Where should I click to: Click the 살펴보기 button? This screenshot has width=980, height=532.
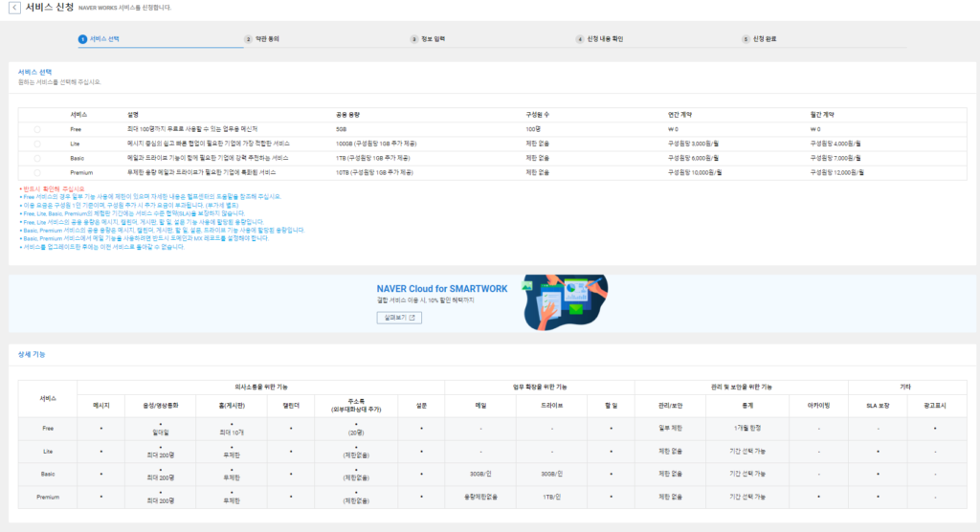[x=399, y=318]
